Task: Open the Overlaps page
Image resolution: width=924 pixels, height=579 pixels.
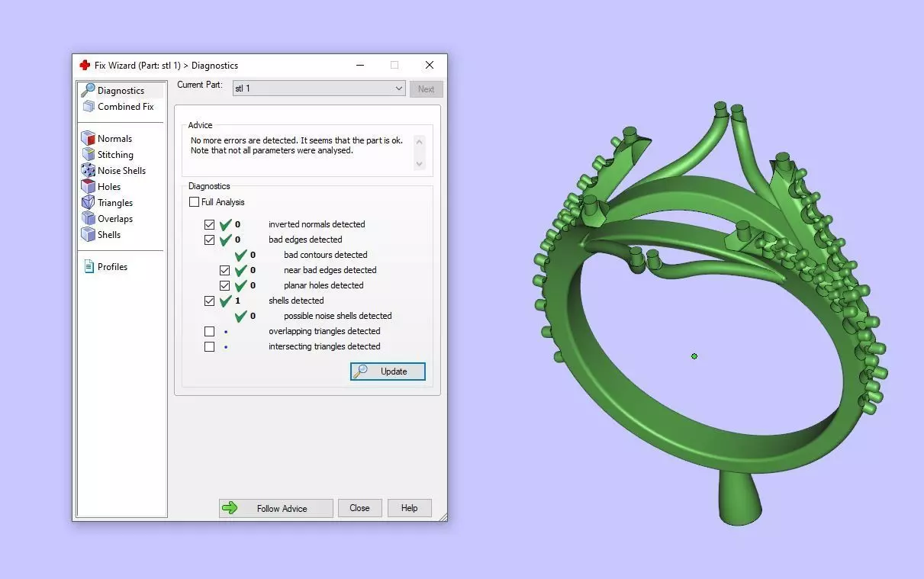Action: (x=115, y=219)
